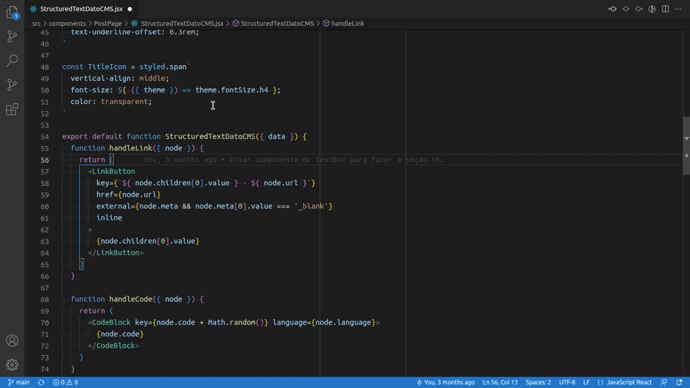Open the Accounts menu icon
Image resolution: width=690 pixels, height=388 pixels.
click(x=12, y=340)
